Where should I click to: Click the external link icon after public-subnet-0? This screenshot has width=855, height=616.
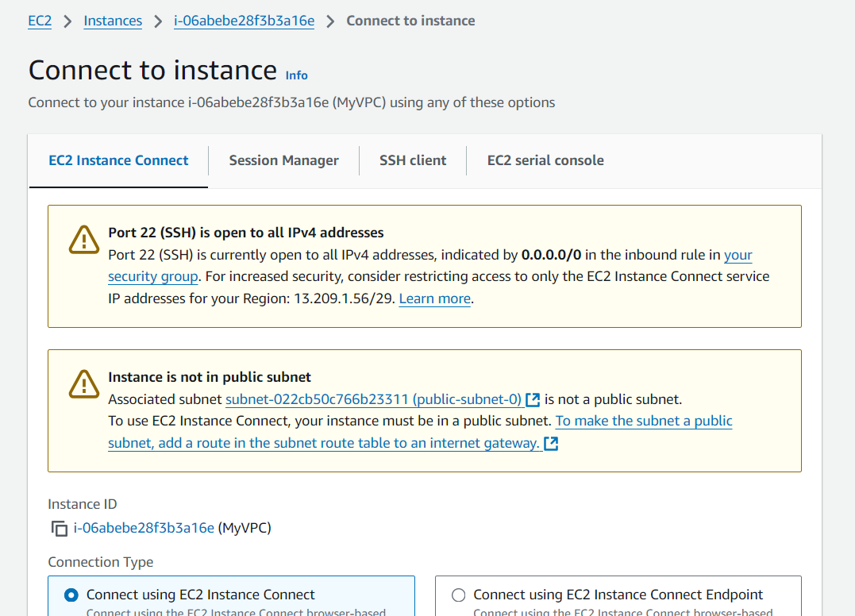click(533, 399)
